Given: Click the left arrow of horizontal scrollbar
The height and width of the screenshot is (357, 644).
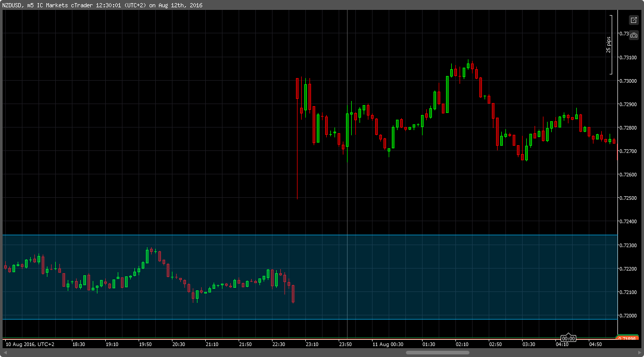Looking at the screenshot, I should tap(5, 352).
